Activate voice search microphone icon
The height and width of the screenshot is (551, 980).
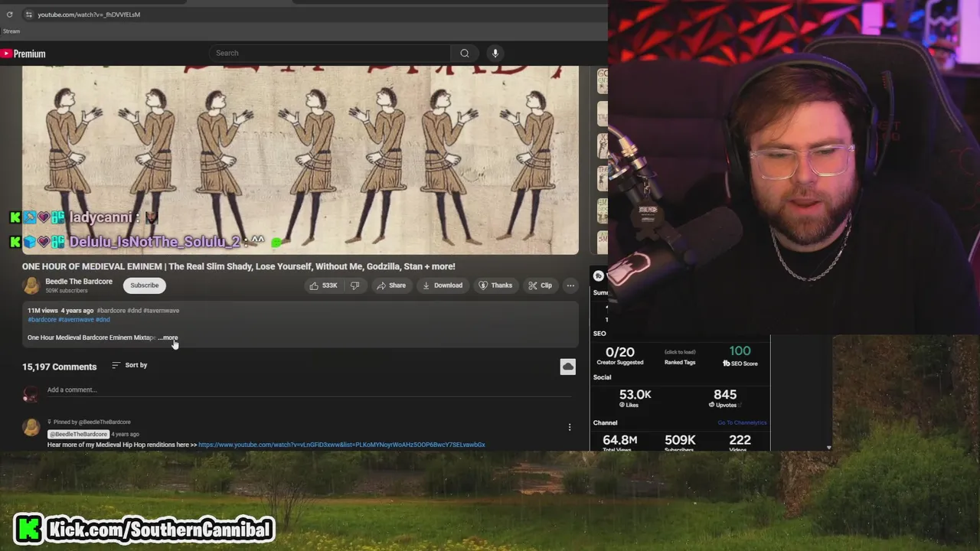click(495, 53)
